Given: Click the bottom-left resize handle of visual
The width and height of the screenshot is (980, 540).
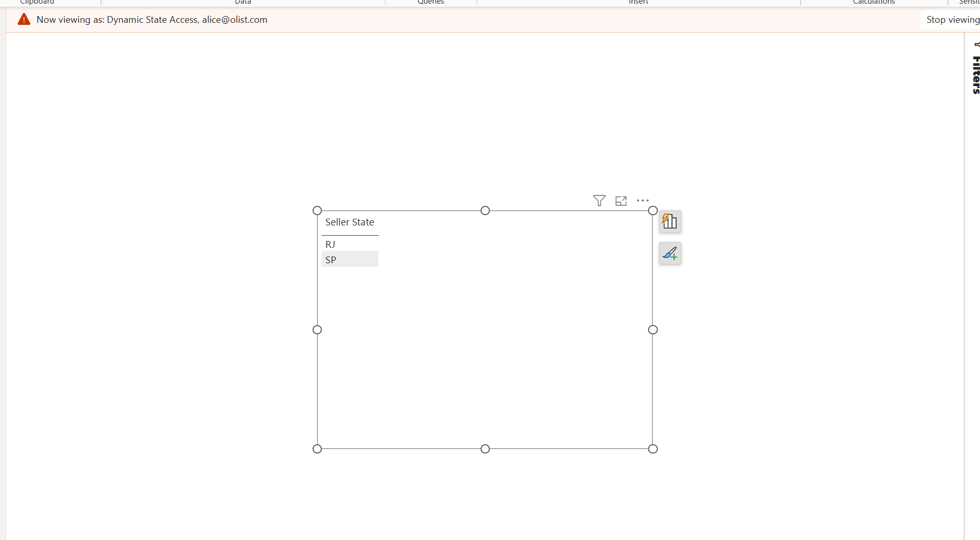Looking at the screenshot, I should tap(317, 449).
